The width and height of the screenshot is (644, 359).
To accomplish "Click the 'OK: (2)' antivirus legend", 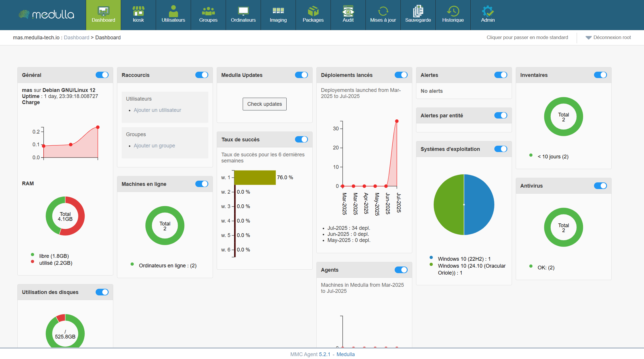I will (546, 268).
